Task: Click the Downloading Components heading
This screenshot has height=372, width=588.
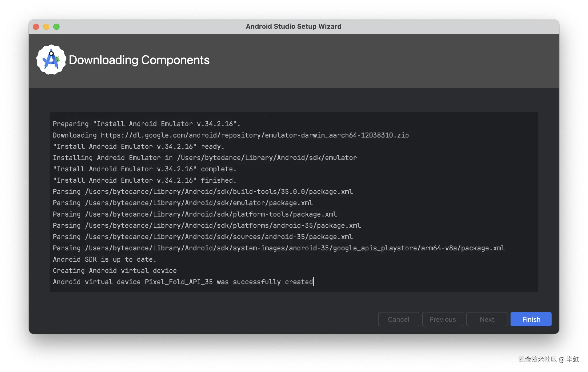Action: pyautogui.click(x=139, y=60)
